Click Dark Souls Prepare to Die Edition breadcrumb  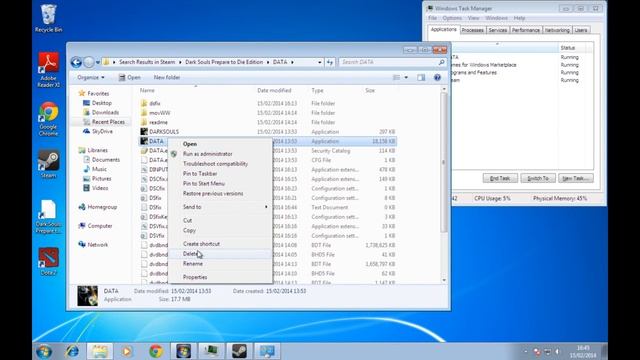(x=224, y=62)
